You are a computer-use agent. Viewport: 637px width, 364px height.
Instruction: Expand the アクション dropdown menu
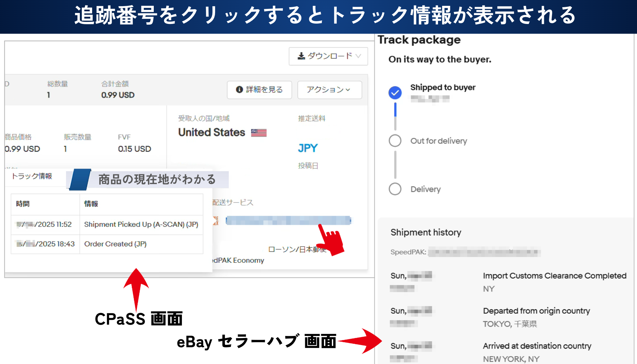(x=329, y=90)
